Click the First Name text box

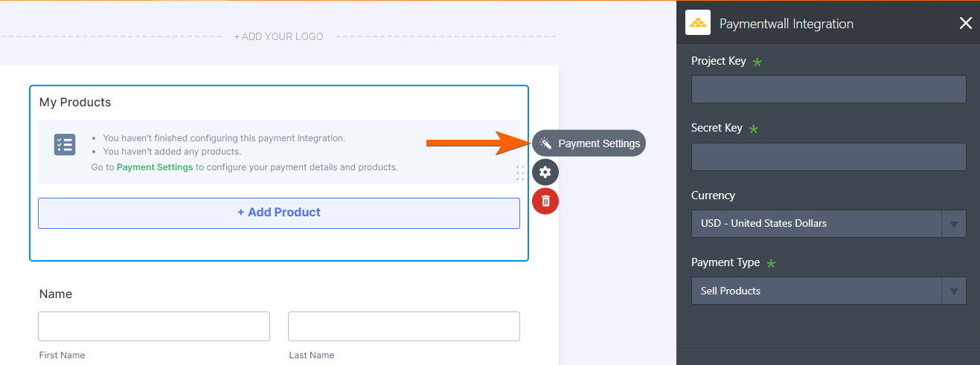154,326
